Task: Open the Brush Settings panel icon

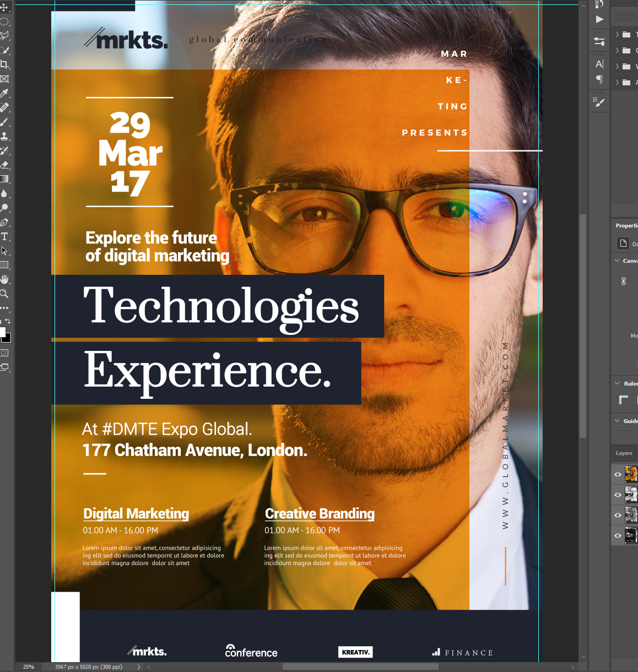Action: (x=599, y=41)
